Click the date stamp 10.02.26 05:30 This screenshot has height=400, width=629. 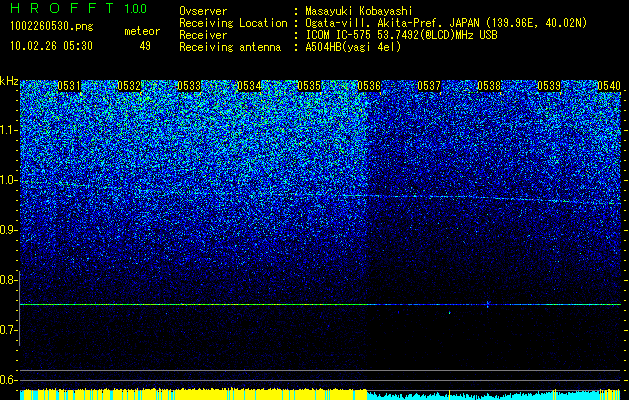(51, 46)
